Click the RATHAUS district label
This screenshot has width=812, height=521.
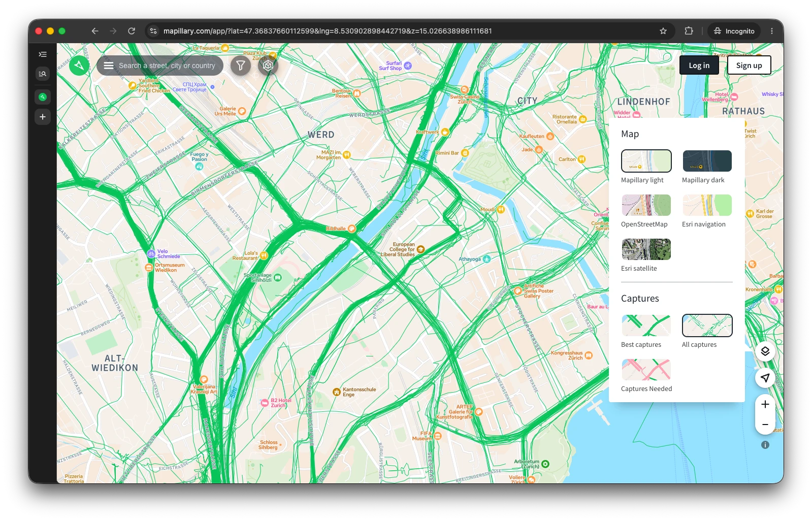click(743, 111)
